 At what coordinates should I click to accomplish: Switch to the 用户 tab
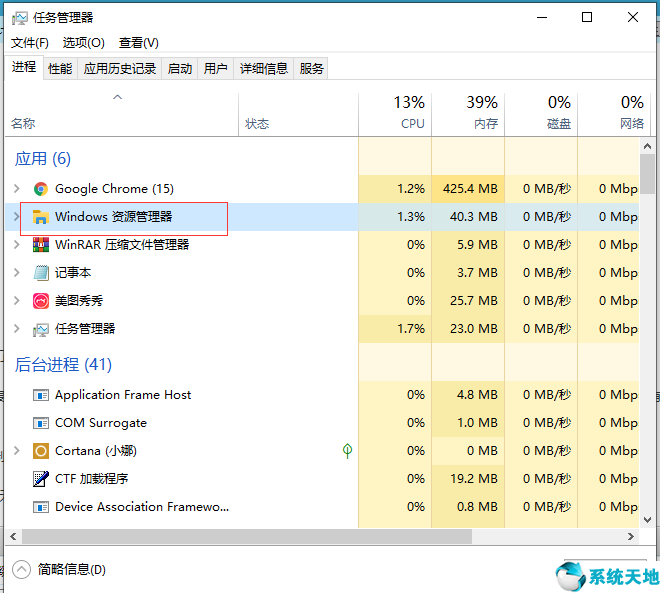point(216,69)
